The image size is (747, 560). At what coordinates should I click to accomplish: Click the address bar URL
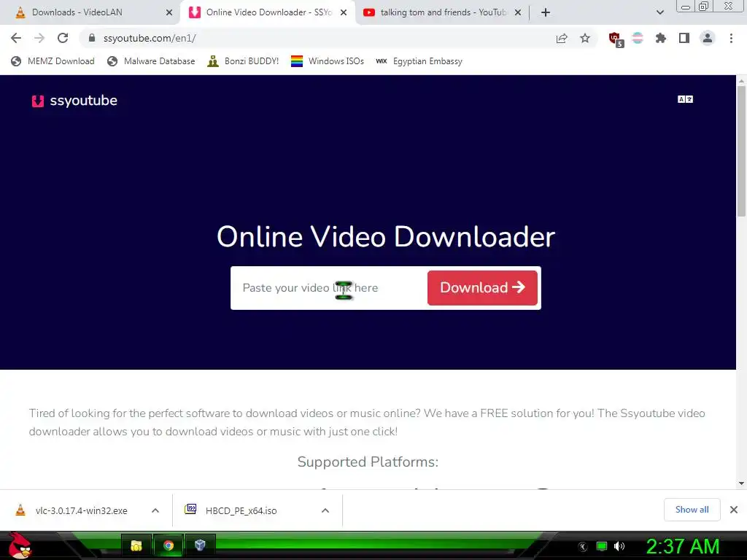(x=150, y=38)
